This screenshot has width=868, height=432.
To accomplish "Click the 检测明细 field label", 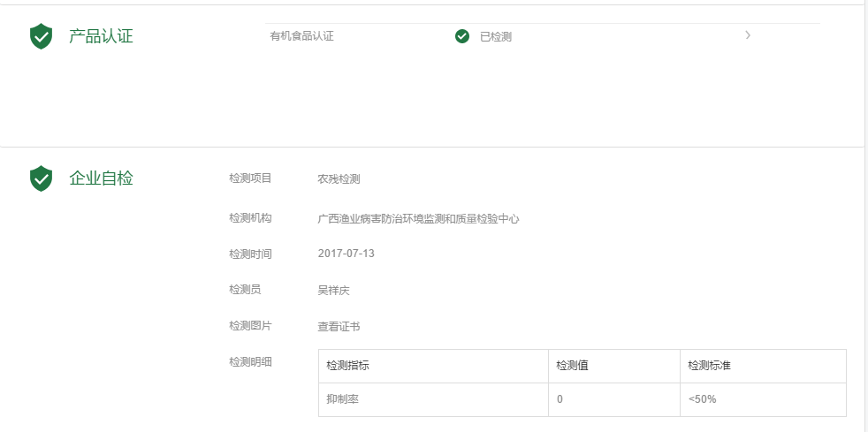I will (250, 361).
